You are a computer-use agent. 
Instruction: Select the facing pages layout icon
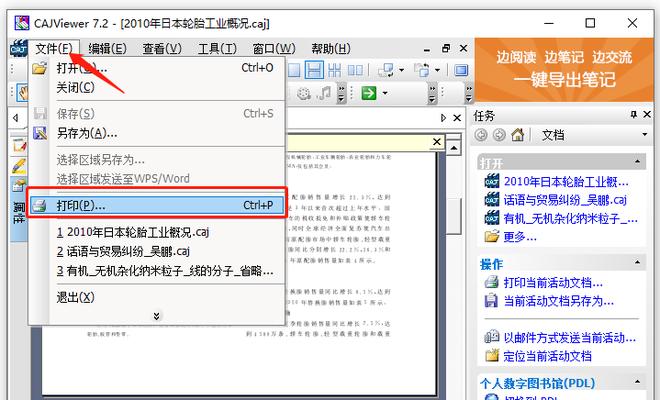coord(355,70)
